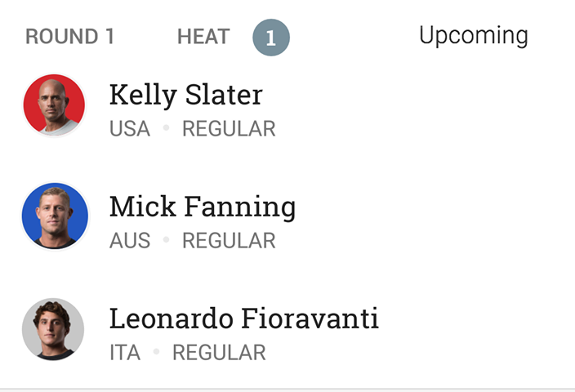Tap Leonardo Fioravanti's profile photo
The image size is (575, 392).
[x=53, y=328]
